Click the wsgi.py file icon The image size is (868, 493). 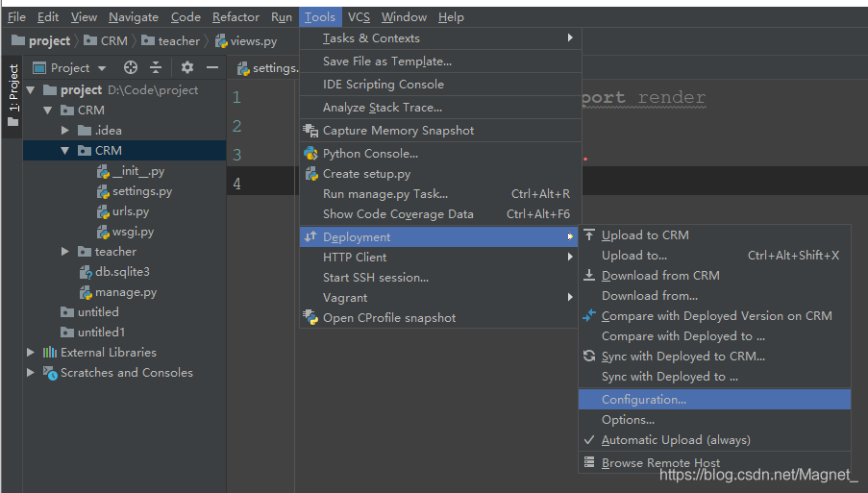[103, 232]
